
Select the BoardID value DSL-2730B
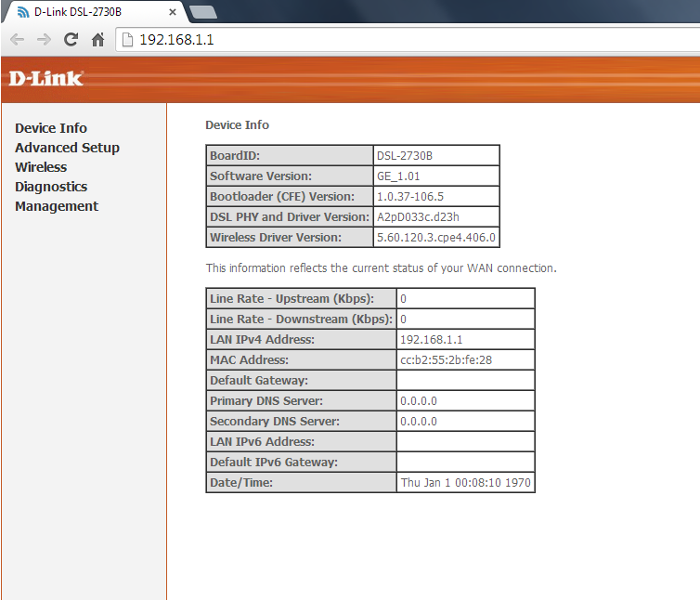405,156
